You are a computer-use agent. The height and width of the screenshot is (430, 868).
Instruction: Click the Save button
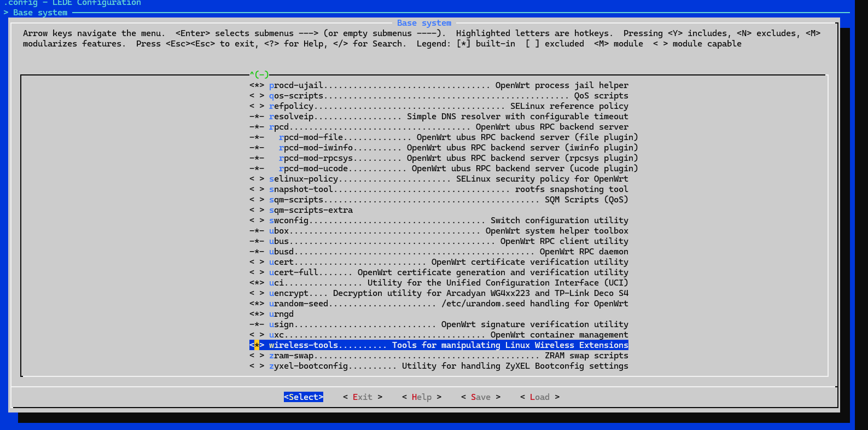click(x=481, y=397)
